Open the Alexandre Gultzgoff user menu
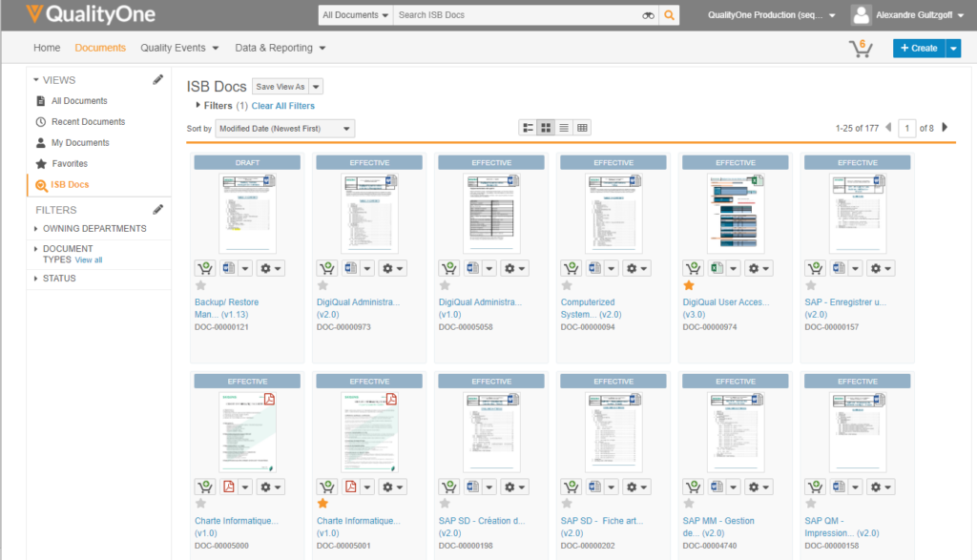The width and height of the screenshot is (977, 560). (920, 15)
